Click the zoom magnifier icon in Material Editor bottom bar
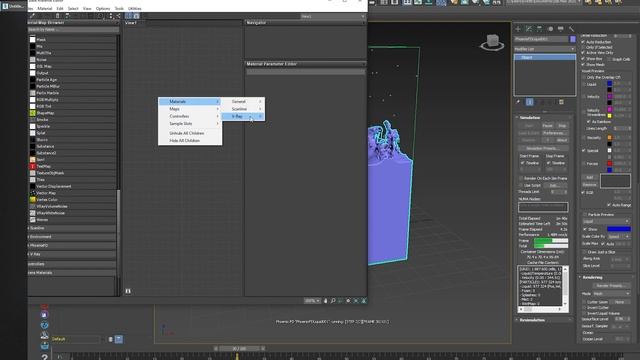The image size is (640, 360). 333,301
